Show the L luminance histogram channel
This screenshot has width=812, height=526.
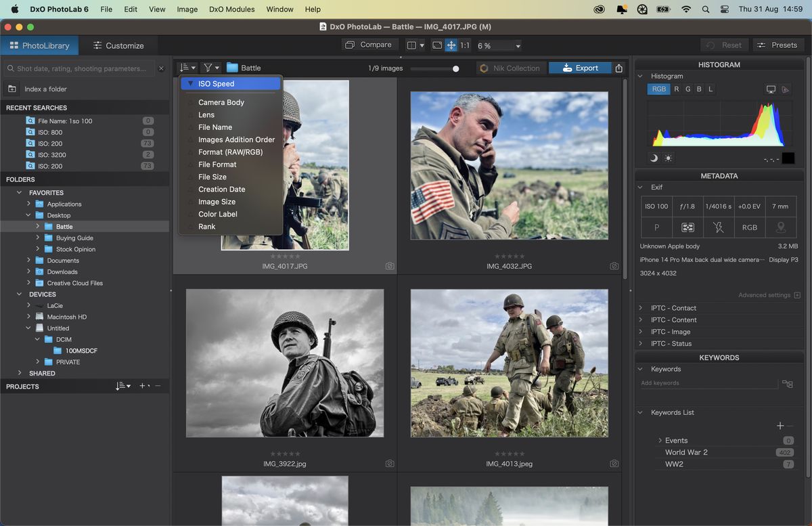click(710, 89)
